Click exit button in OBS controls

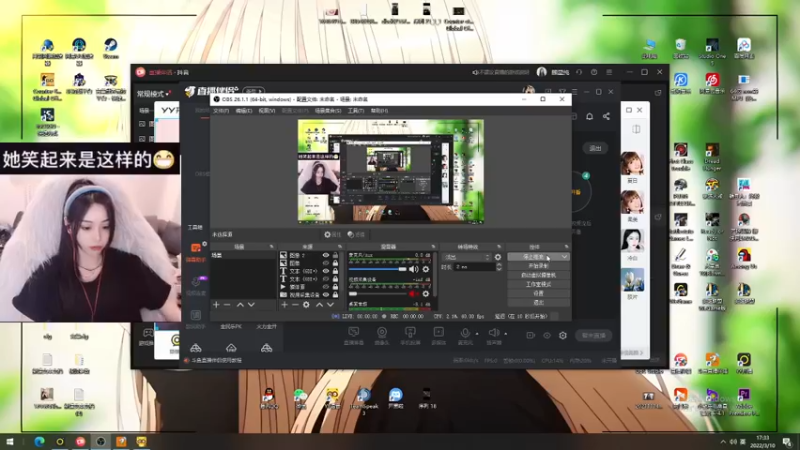(538, 303)
